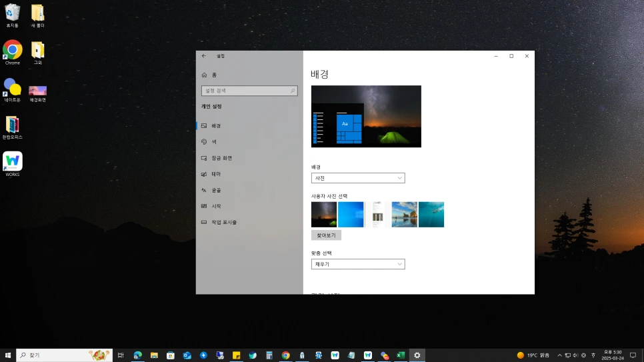Show hidden system tray icons

point(559,355)
